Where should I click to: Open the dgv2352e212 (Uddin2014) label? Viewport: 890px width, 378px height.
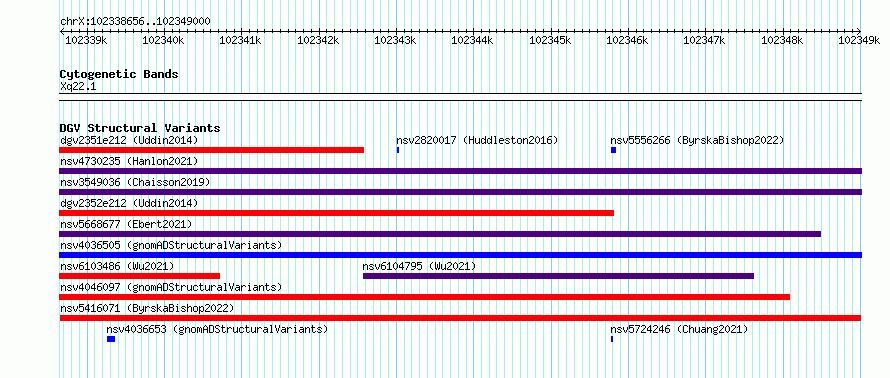[x=129, y=203]
